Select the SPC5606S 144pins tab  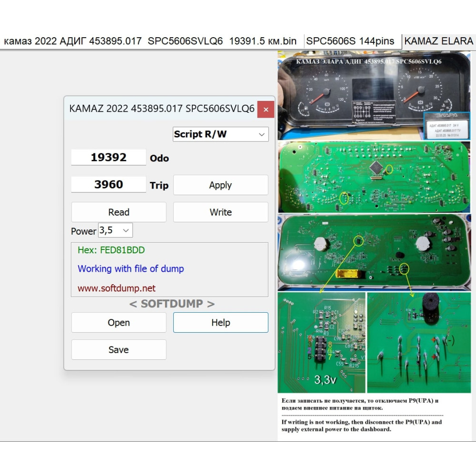click(x=350, y=41)
